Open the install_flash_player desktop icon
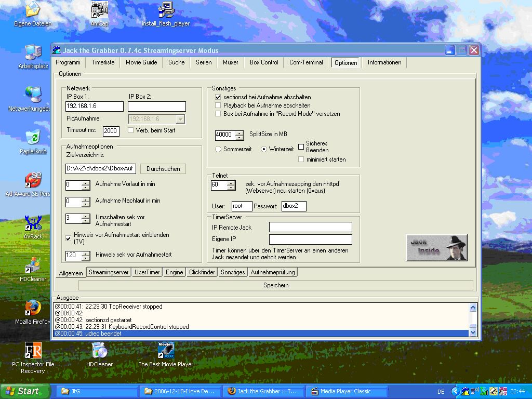Viewport: 532px width, 399px height. [x=166, y=10]
